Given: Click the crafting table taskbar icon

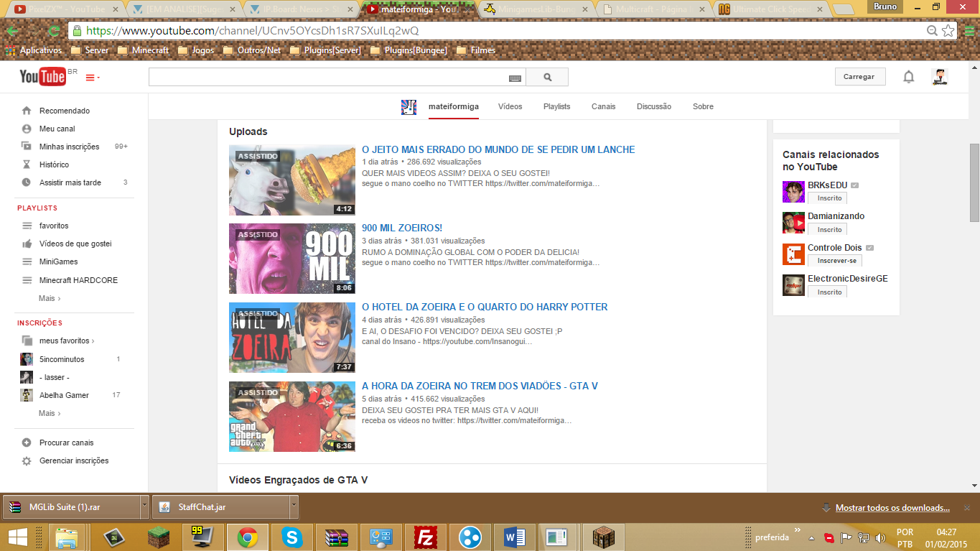Looking at the screenshot, I should click(x=604, y=537).
